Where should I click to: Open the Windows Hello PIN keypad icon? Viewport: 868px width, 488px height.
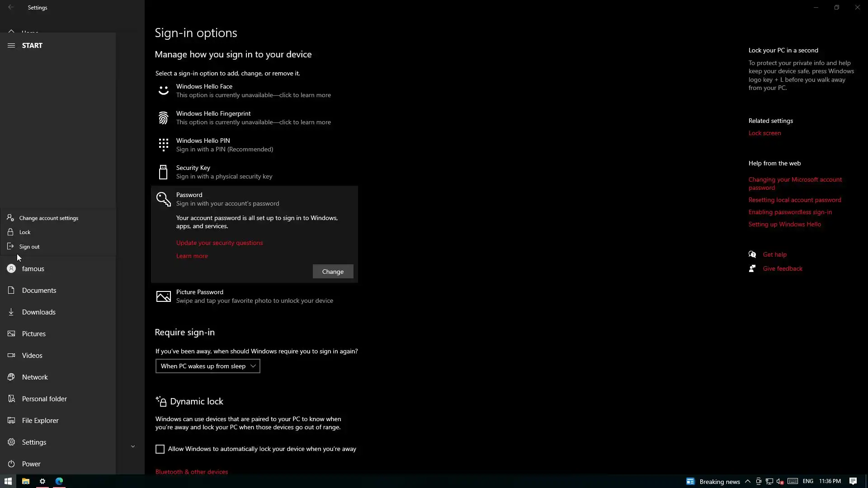[163, 145]
